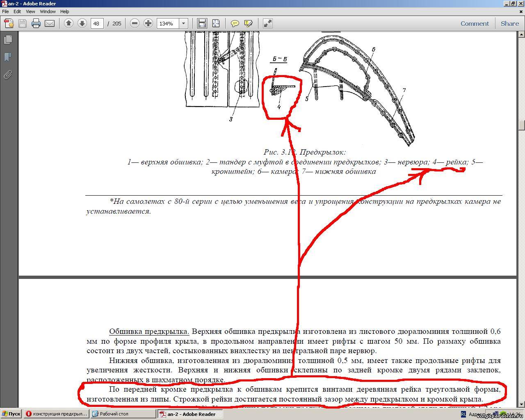Viewport: 525px width, 420px height.
Task: Click the scrollbar down arrow
Action: pyautogui.click(x=521, y=404)
